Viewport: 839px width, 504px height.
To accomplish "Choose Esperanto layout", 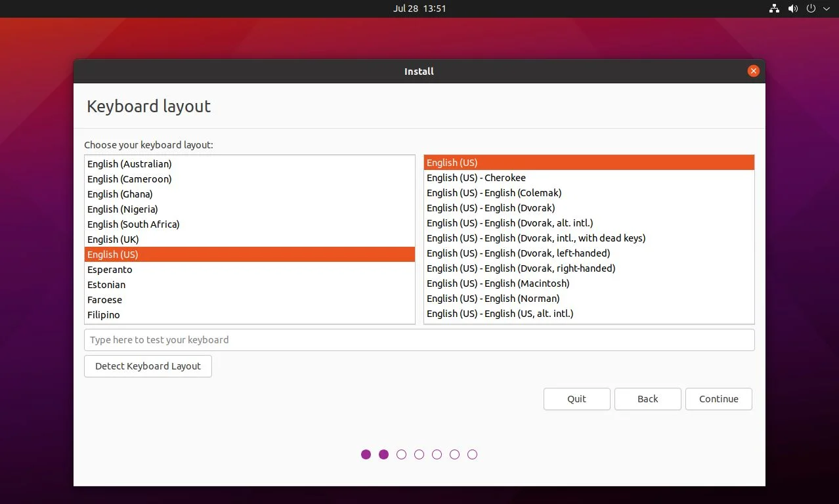I will pos(249,270).
